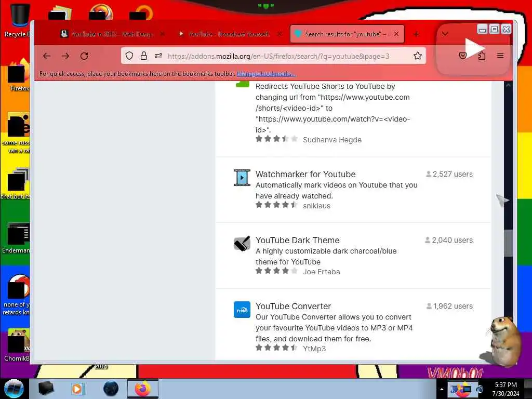
Task: Open the YouTube Converter add-on
Action: pyautogui.click(x=293, y=306)
